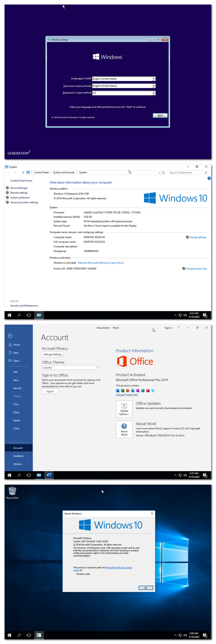Click PowerPoint icon in product contains list

pyautogui.click(x=127, y=390)
